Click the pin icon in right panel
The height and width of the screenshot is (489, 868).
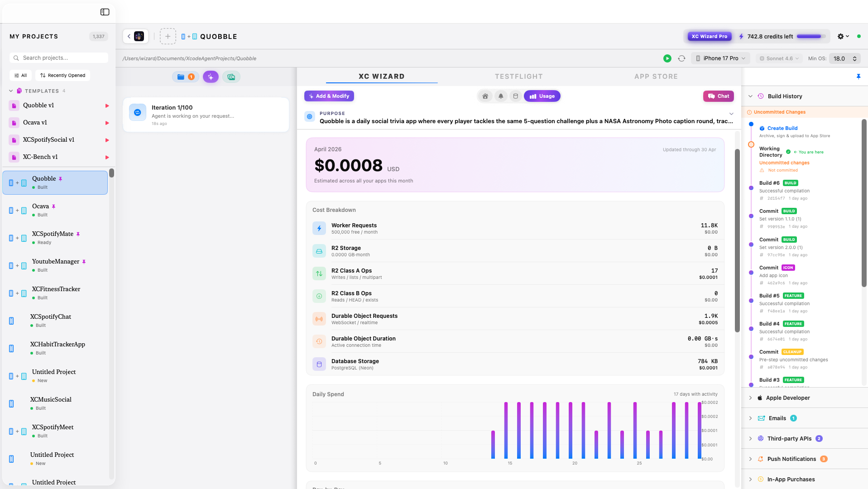[858, 77]
